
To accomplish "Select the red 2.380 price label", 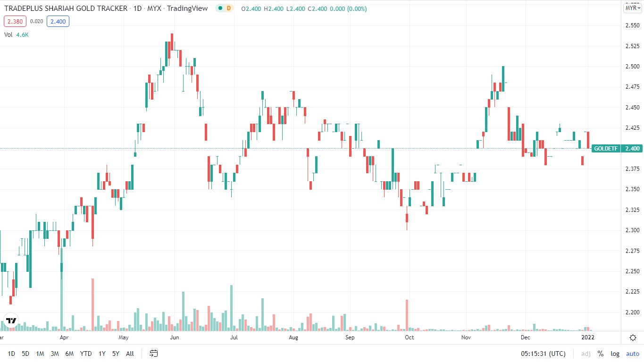I will click(x=15, y=21).
